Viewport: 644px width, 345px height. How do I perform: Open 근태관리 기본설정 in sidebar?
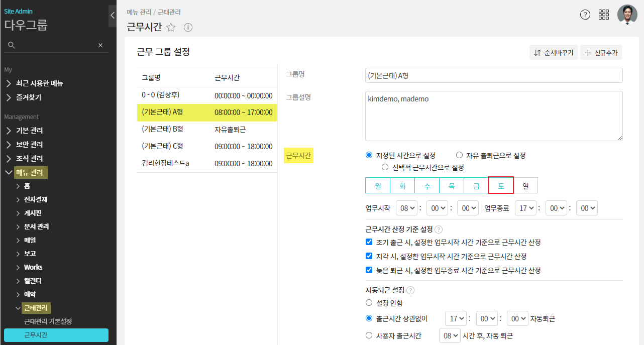point(52,321)
